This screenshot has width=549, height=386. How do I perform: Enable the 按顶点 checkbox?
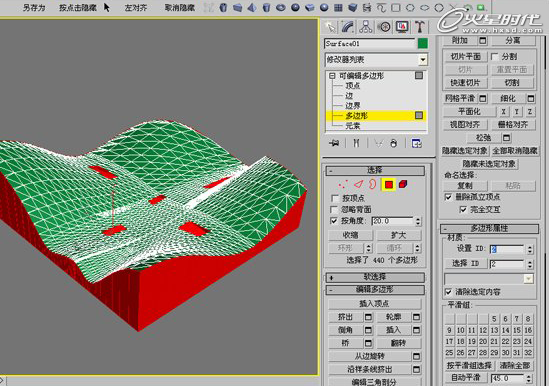335,198
